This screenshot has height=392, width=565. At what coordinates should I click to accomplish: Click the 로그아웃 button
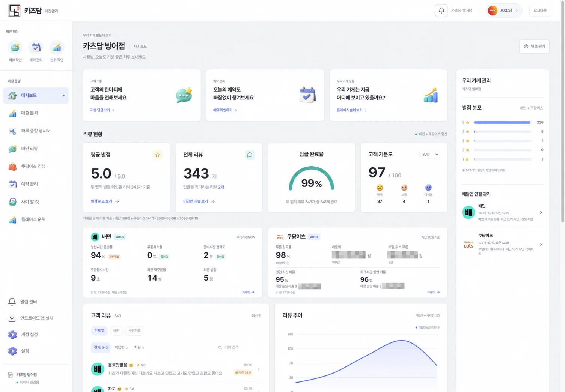pyautogui.click(x=540, y=11)
